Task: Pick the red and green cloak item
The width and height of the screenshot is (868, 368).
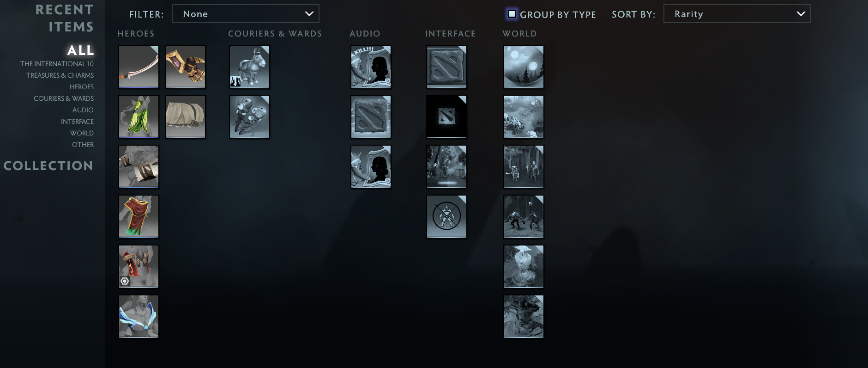Action: (x=139, y=217)
